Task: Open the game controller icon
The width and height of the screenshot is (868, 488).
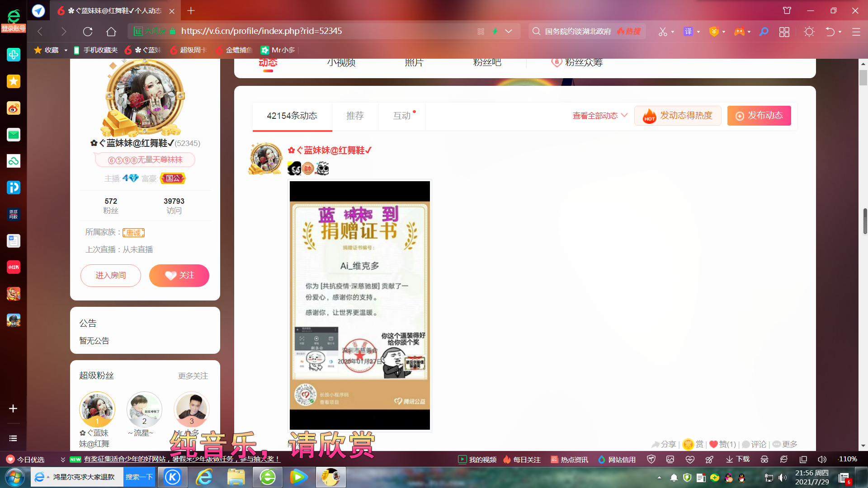Action: [x=739, y=31]
